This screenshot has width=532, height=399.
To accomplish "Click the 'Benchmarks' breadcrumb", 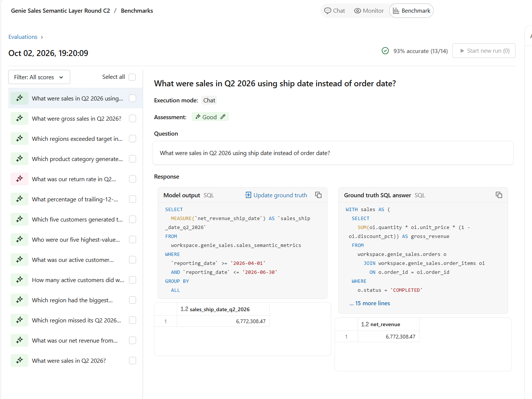I will point(137,11).
